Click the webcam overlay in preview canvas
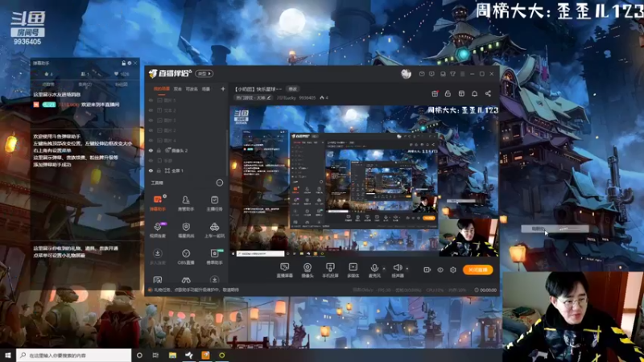 [x=469, y=237]
